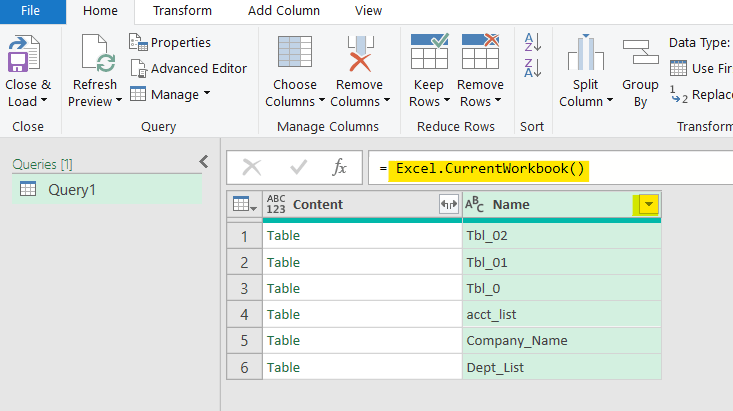Click the Choose Columns icon
The height and width of the screenshot is (411, 733).
(x=294, y=53)
